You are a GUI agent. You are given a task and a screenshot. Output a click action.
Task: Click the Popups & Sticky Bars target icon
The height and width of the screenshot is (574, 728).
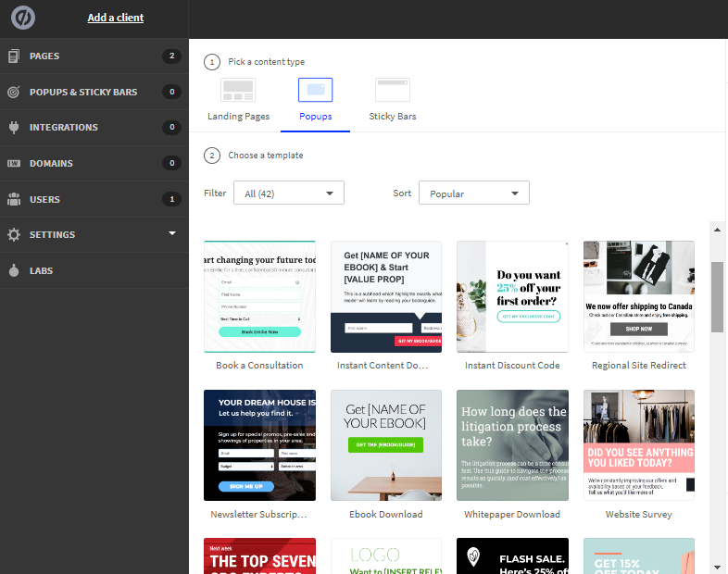[x=14, y=92]
